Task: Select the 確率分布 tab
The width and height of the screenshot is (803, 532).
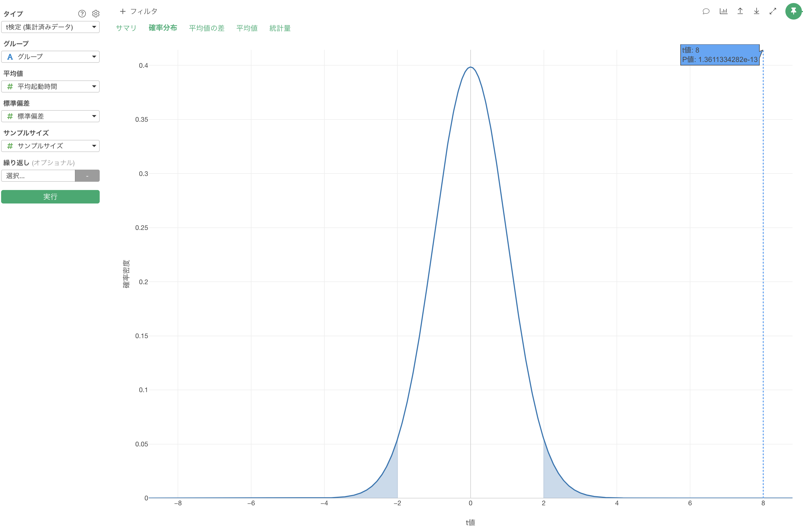Action: 163,28
